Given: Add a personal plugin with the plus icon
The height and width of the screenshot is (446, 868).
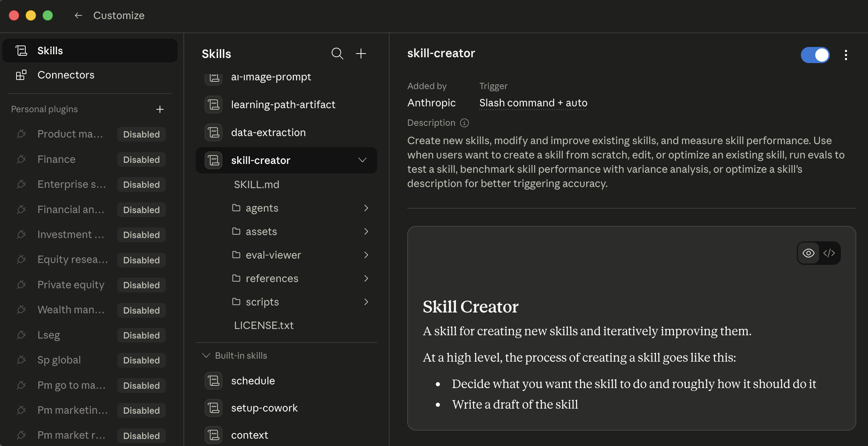Looking at the screenshot, I should [160, 109].
